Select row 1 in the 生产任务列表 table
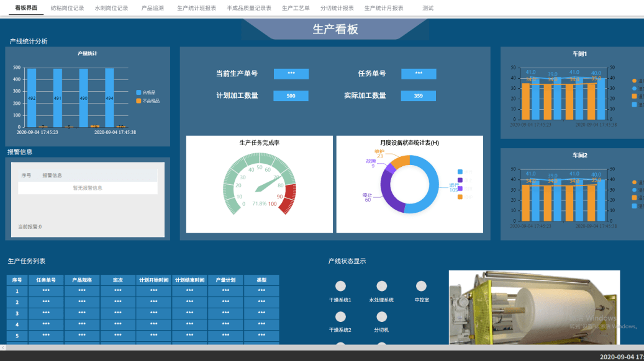Screen dimensions: 644x361 [x=143, y=292]
